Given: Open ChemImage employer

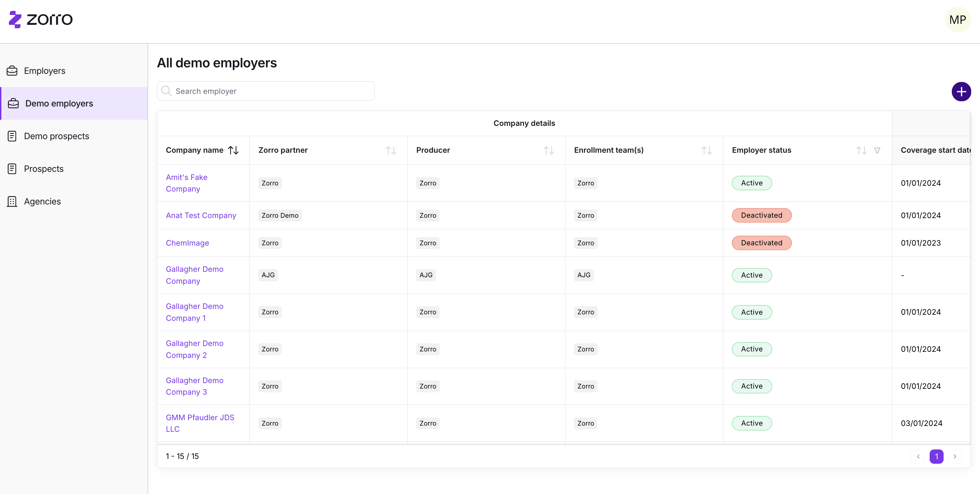Looking at the screenshot, I should 187,243.
